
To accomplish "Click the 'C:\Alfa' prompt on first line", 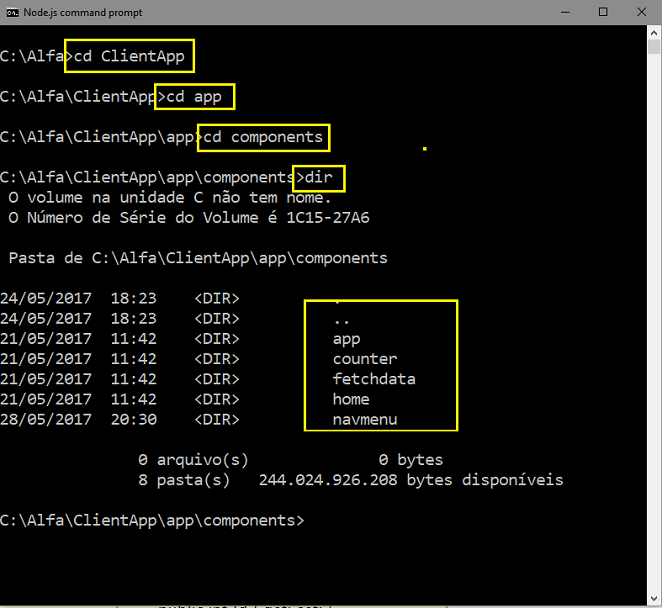I will pos(32,56).
